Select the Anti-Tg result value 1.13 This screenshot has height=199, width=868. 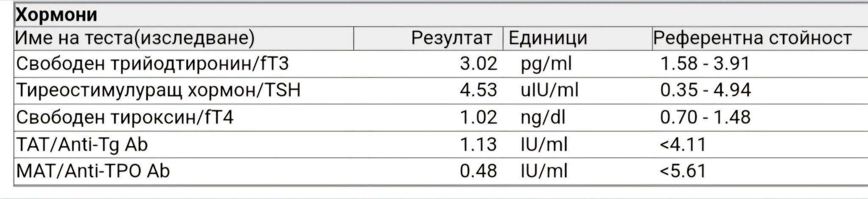click(478, 145)
